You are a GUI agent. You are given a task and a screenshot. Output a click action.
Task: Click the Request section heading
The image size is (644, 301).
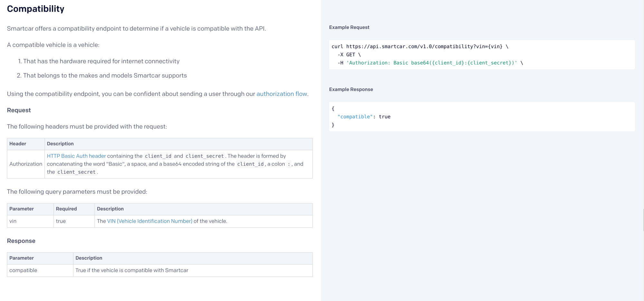(19, 110)
